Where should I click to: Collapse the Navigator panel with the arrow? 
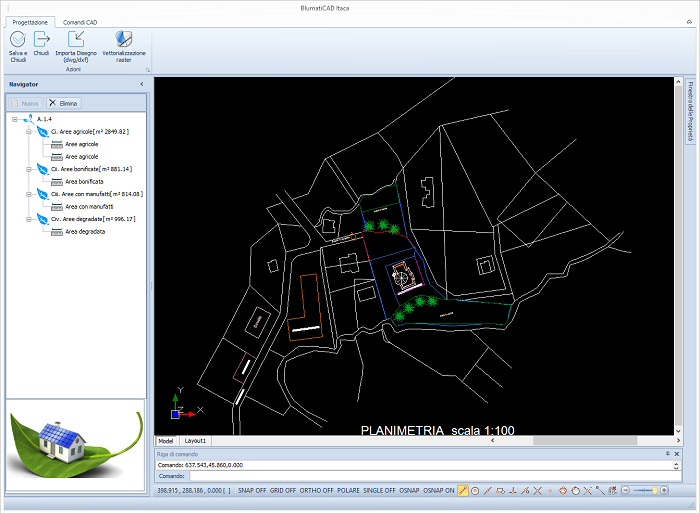(x=141, y=84)
